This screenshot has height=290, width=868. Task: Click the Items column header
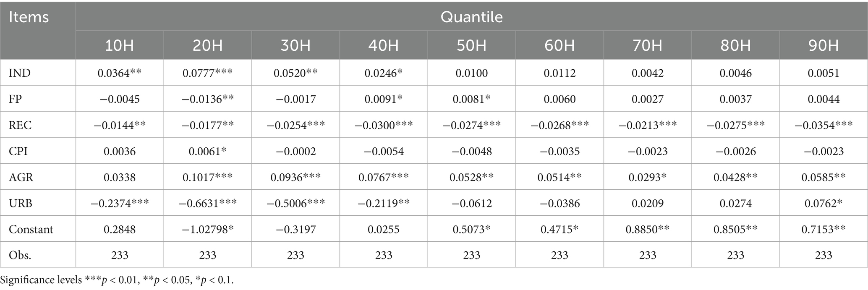point(29,17)
